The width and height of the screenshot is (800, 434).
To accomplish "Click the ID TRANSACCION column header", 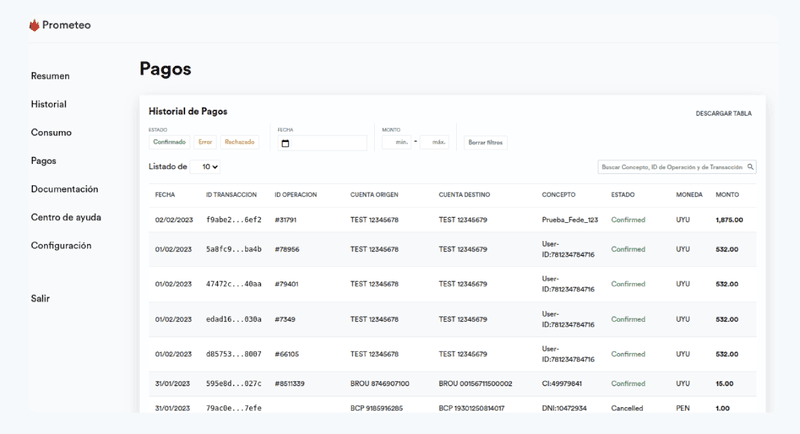I will pos(231,195).
